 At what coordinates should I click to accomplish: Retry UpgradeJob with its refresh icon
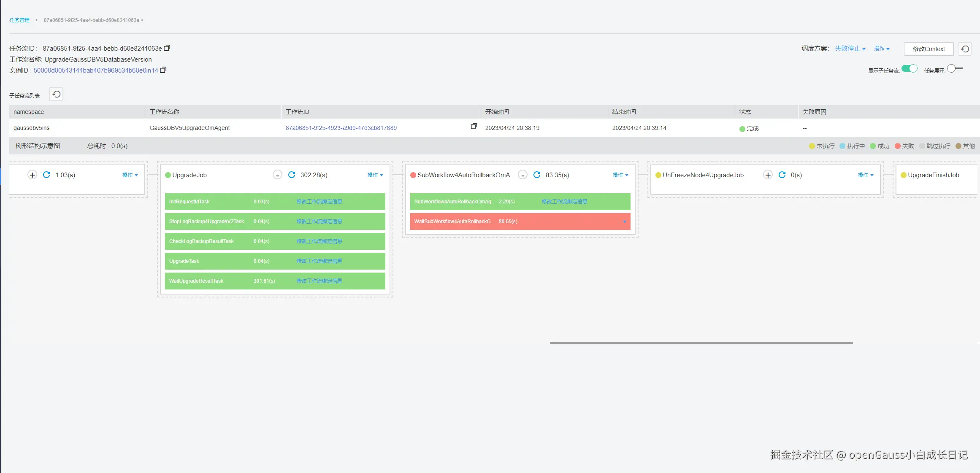[x=292, y=175]
